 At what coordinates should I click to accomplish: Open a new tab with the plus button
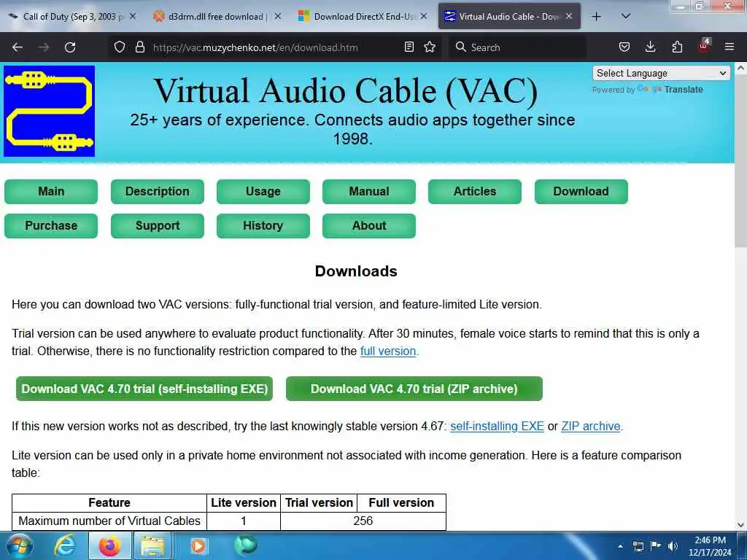[x=596, y=17]
